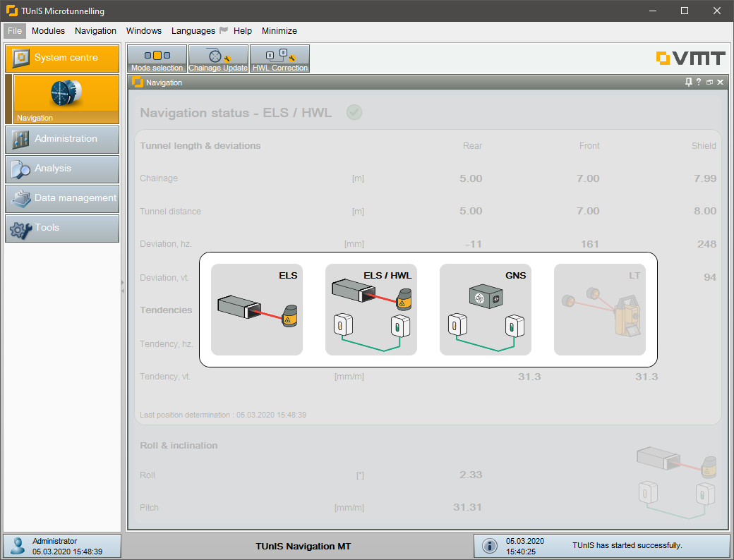Screen dimensions: 734x560
Task: Click the 'TUnIS has started successfully.' message
Action: [x=627, y=545]
